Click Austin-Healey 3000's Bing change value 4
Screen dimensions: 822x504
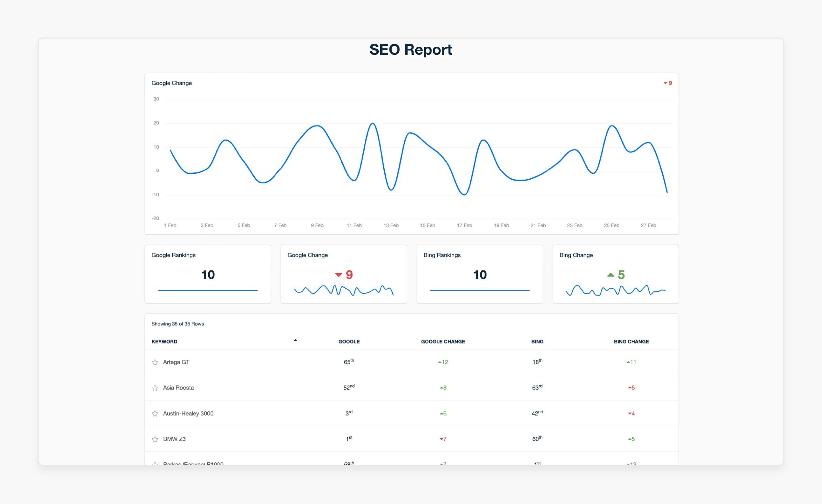click(x=631, y=414)
